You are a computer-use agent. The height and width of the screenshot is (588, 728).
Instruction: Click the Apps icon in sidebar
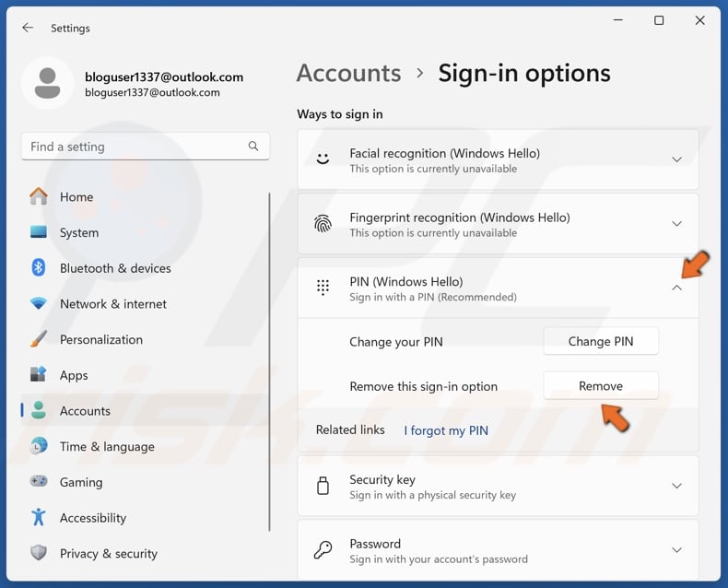tap(39, 374)
